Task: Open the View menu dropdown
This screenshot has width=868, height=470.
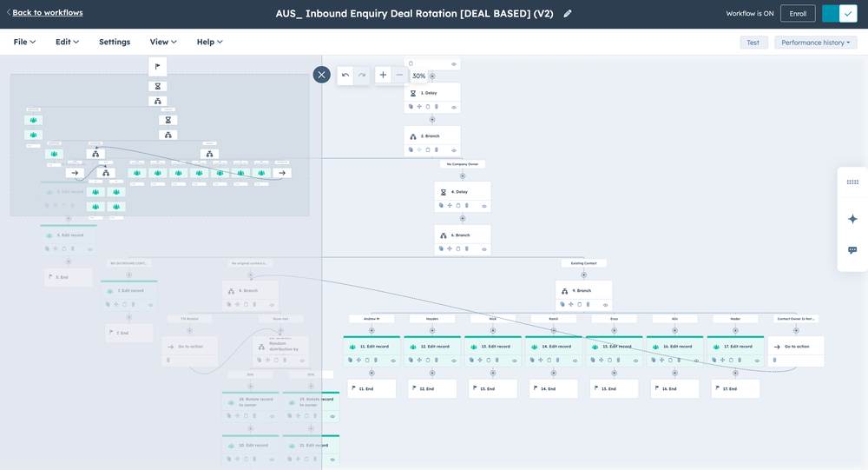Action: click(x=163, y=42)
